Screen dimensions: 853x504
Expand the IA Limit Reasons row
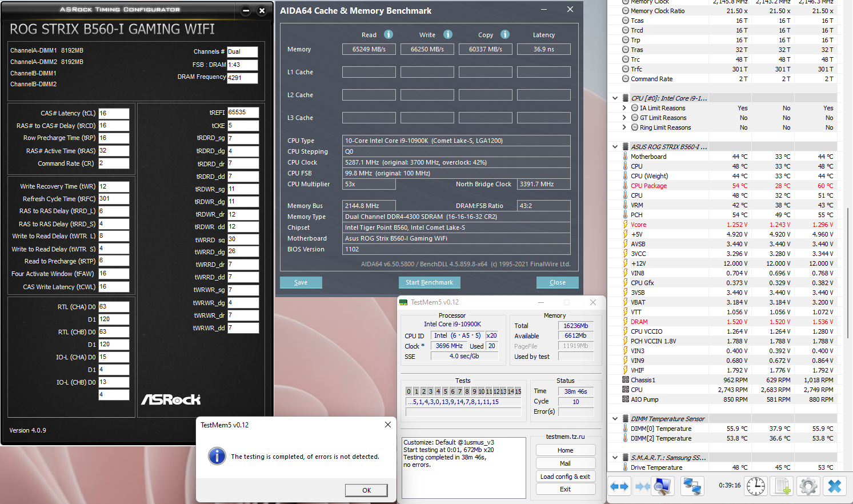(624, 108)
